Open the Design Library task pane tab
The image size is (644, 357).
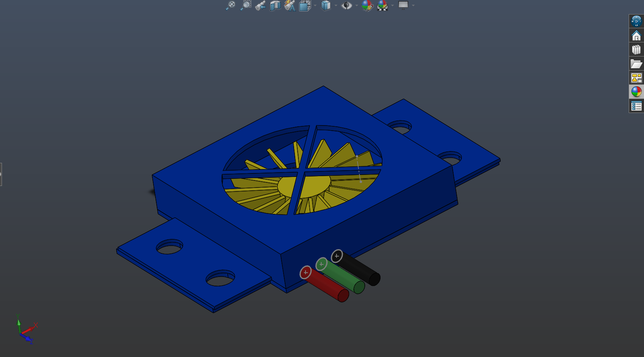click(x=636, y=50)
